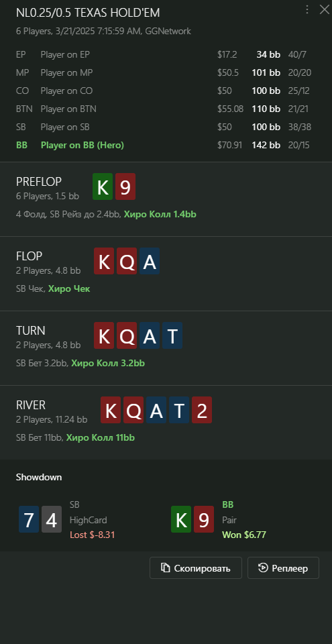Copy hand with the Скопировать button
The height and width of the screenshot is (644, 332).
coord(196,568)
